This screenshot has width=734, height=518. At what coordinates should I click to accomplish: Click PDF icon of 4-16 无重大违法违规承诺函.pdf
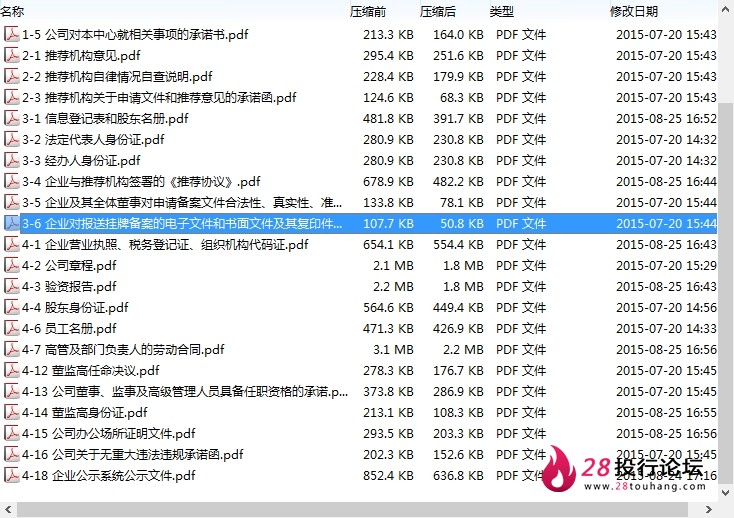pyautogui.click(x=11, y=454)
